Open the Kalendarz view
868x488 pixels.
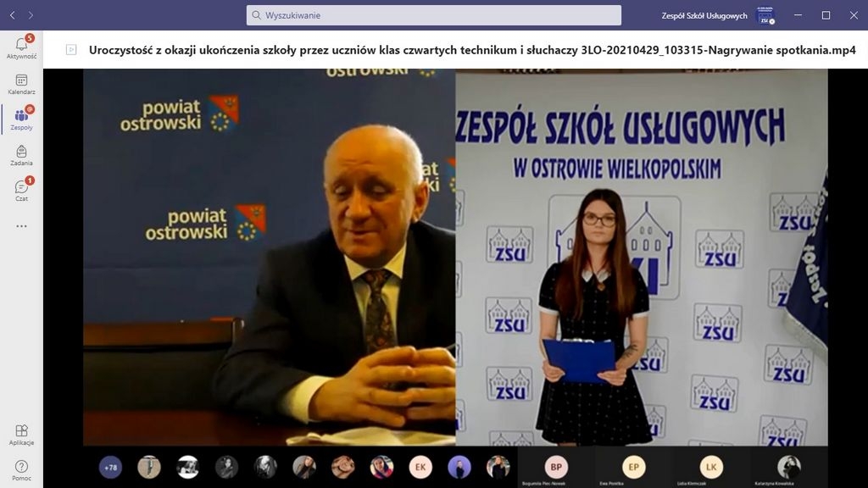click(x=21, y=84)
